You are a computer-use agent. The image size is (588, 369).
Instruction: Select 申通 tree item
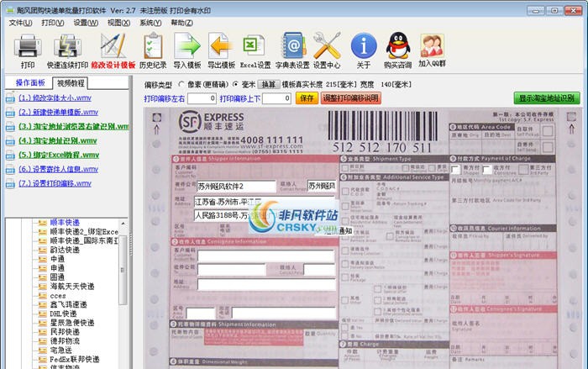coord(57,268)
